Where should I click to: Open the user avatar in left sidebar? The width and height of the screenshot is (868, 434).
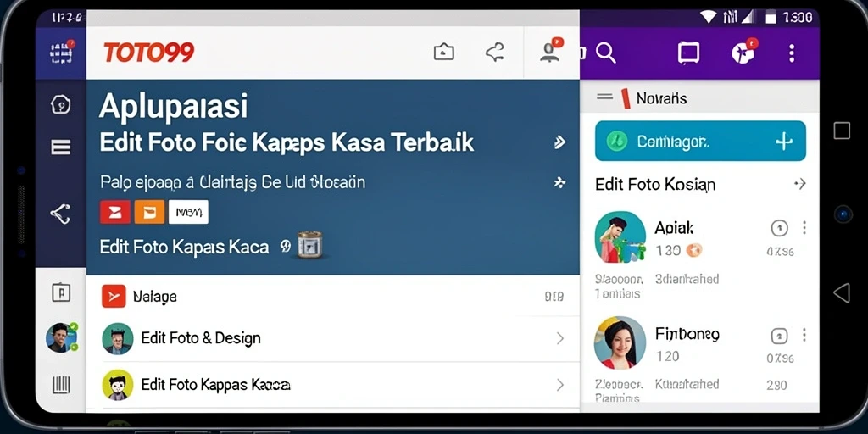pyautogui.click(x=61, y=337)
